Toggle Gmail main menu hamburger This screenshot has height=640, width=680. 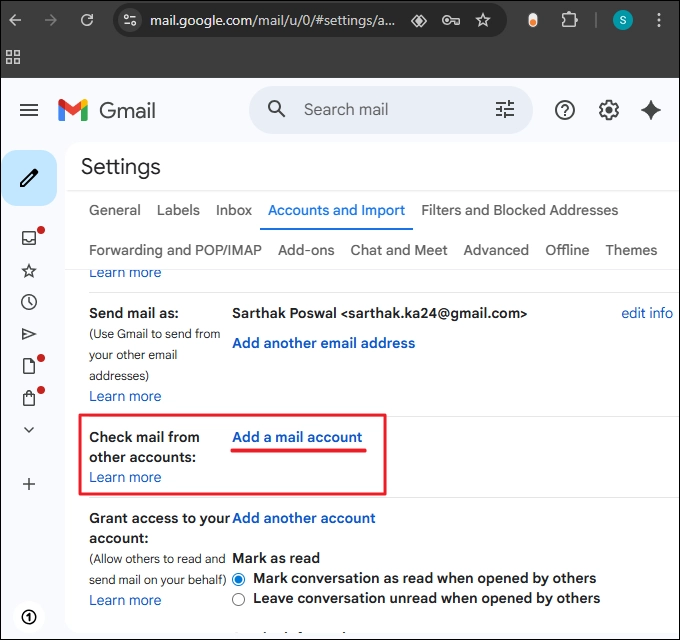pyautogui.click(x=29, y=110)
